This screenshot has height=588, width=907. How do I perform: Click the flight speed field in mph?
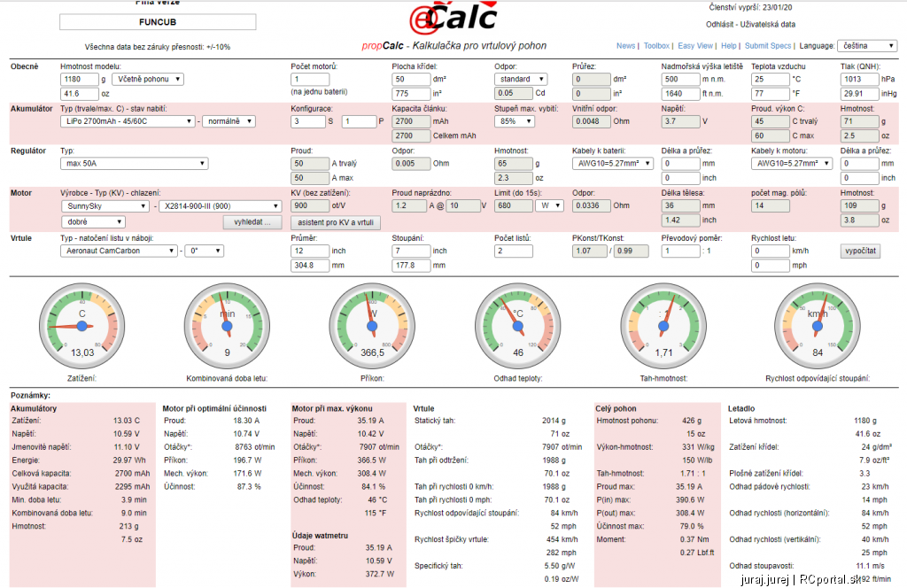pyautogui.click(x=771, y=266)
